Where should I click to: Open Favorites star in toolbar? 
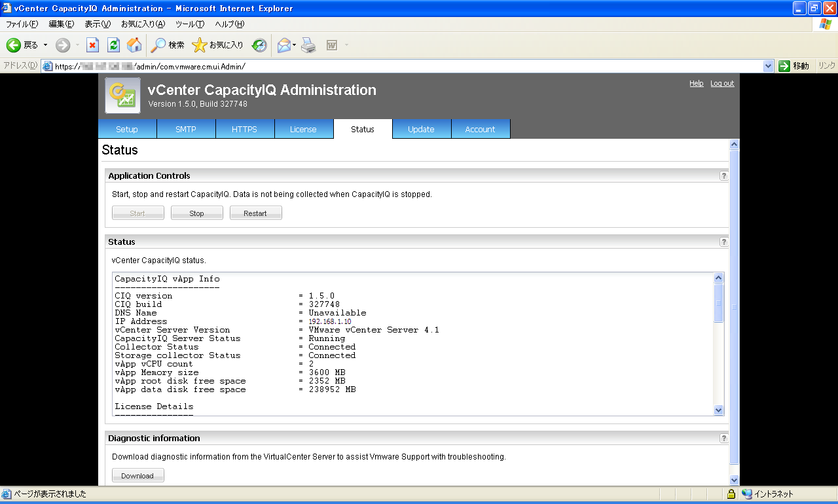point(217,45)
